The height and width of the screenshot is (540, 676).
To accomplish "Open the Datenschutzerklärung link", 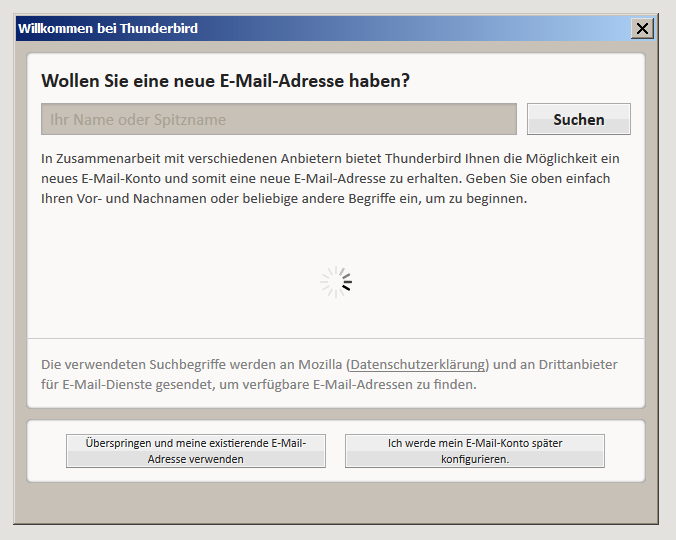I will [x=418, y=365].
